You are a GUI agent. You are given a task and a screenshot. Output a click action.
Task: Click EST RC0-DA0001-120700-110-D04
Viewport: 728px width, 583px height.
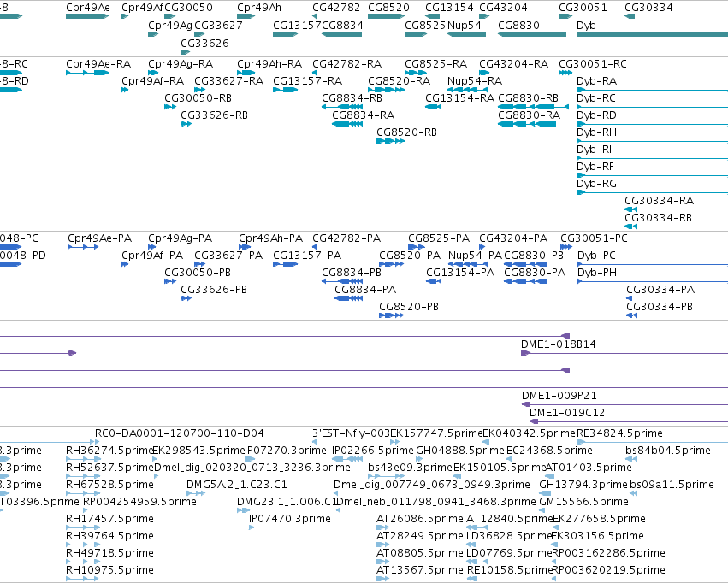pyautogui.click(x=179, y=433)
